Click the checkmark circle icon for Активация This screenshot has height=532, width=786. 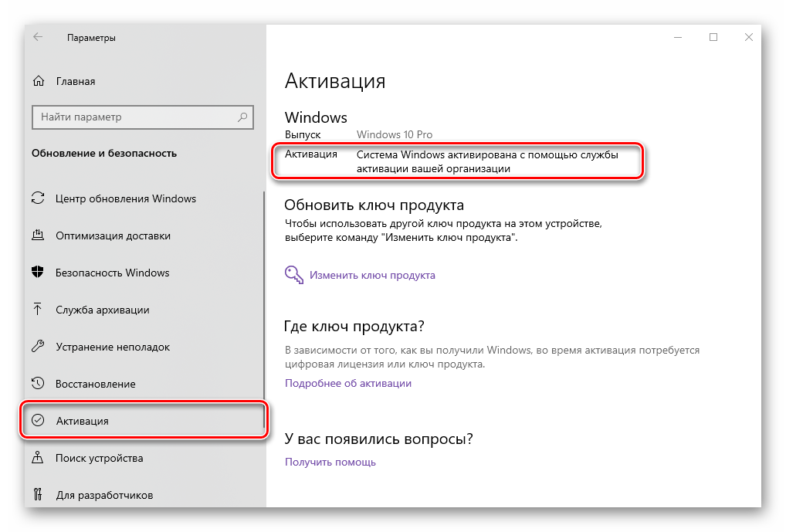(38, 420)
